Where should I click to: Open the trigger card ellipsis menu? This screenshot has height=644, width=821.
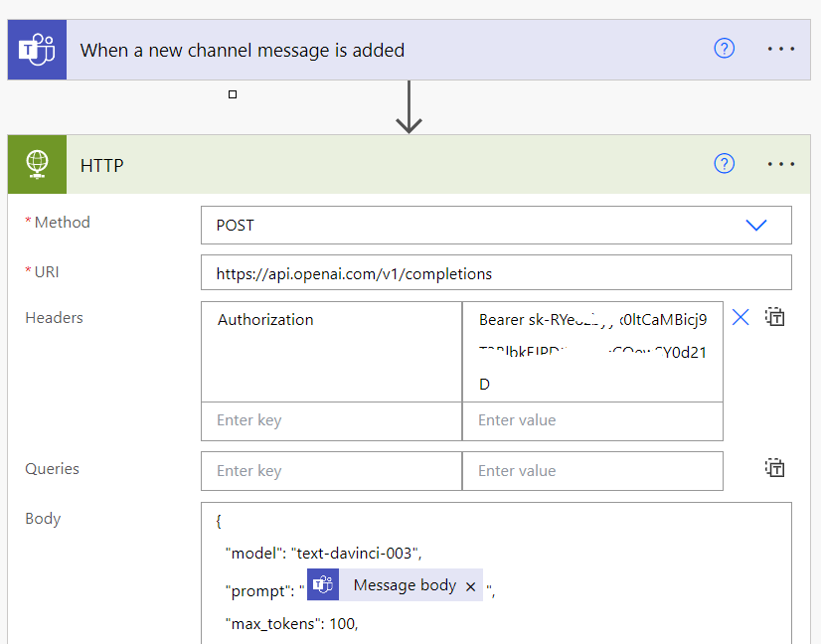(x=781, y=48)
